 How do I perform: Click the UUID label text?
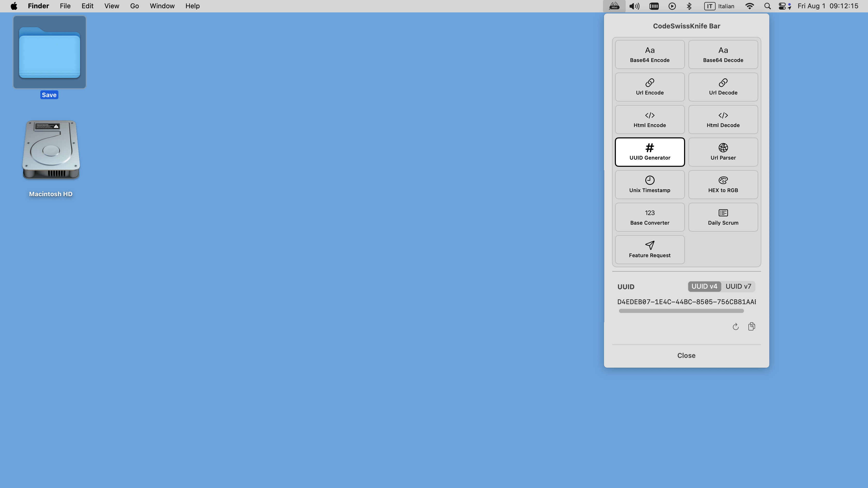point(626,287)
